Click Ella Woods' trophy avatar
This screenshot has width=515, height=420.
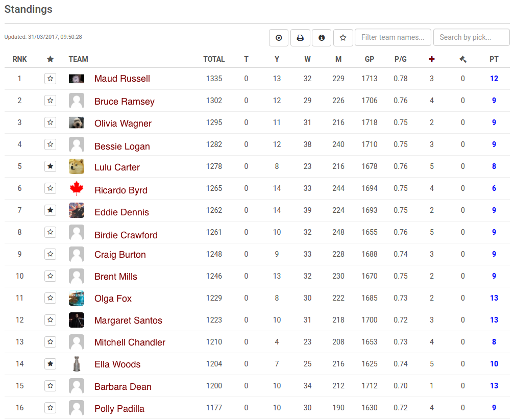coord(77,364)
